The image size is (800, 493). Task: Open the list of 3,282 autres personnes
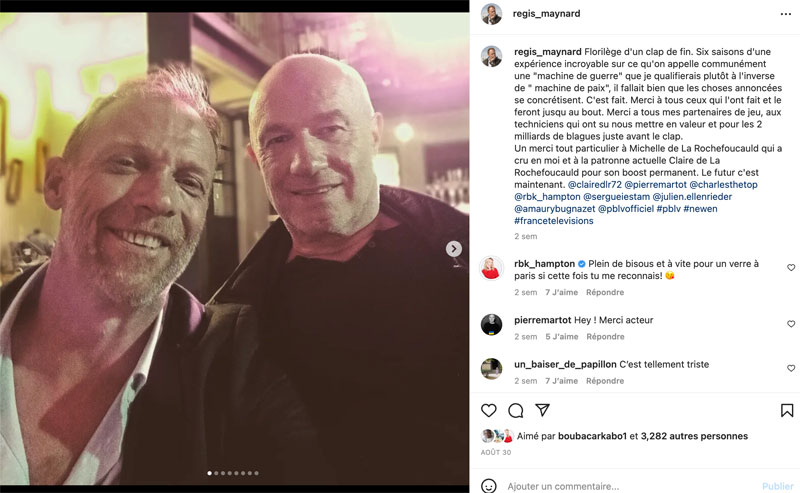pos(698,436)
